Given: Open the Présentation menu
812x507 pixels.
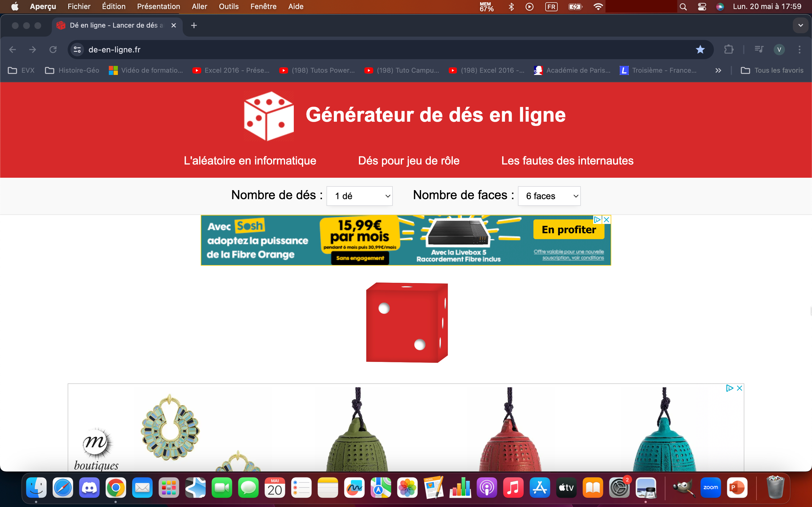Looking at the screenshot, I should (x=158, y=6).
